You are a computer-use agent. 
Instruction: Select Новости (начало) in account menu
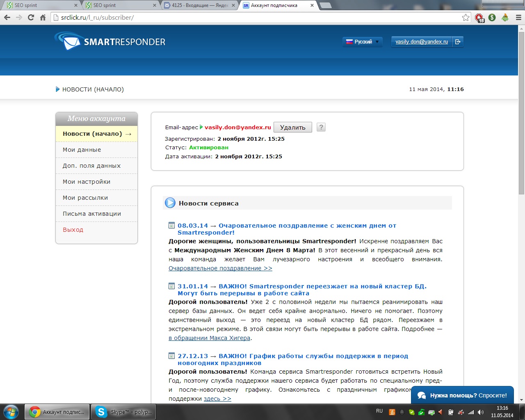(96, 134)
